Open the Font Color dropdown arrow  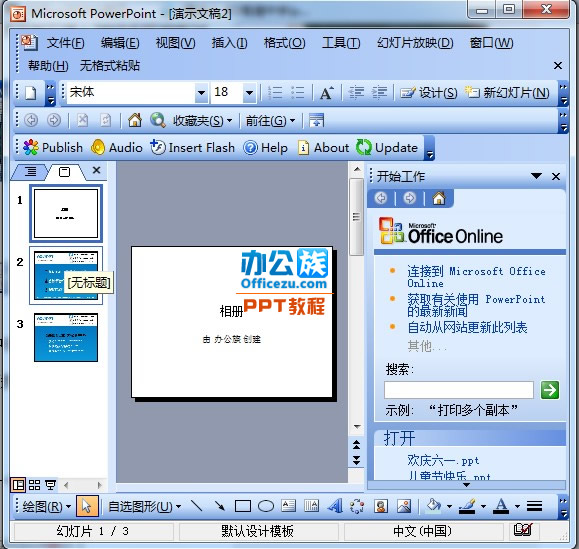coord(517,506)
